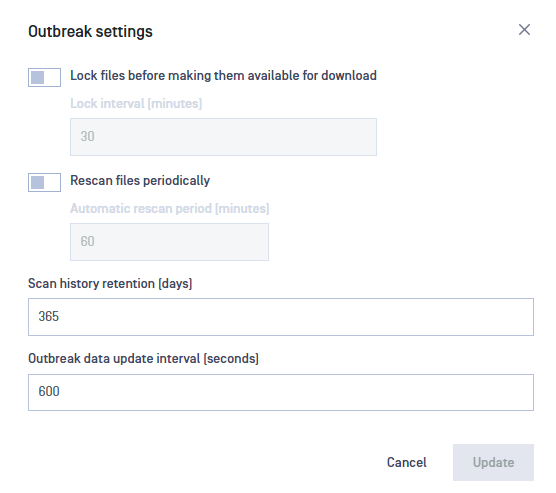
Task: Place cursor on the 600 value
Action: click(49, 392)
